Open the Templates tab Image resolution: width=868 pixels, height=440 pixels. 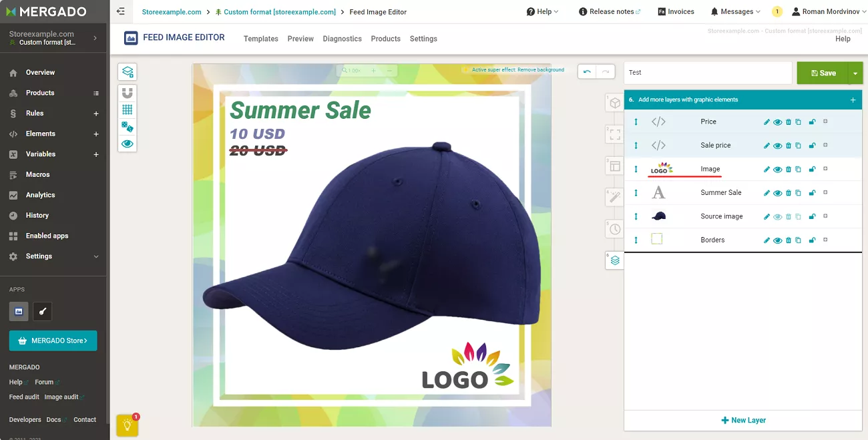[x=261, y=39]
